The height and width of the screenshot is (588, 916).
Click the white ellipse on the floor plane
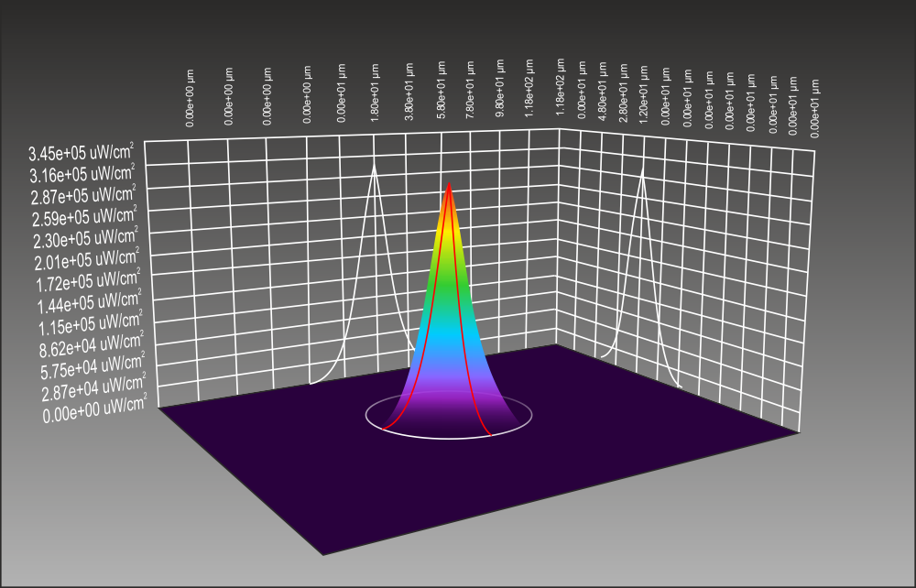pyautogui.click(x=449, y=439)
